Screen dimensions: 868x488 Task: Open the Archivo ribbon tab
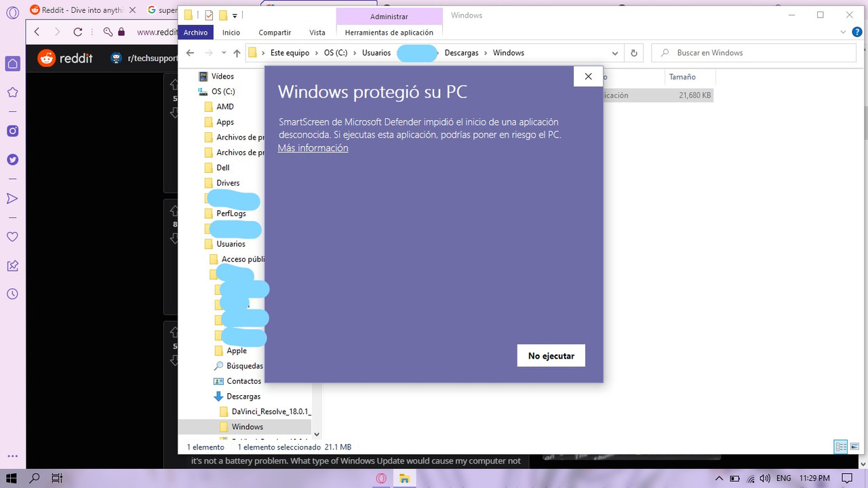(x=195, y=33)
